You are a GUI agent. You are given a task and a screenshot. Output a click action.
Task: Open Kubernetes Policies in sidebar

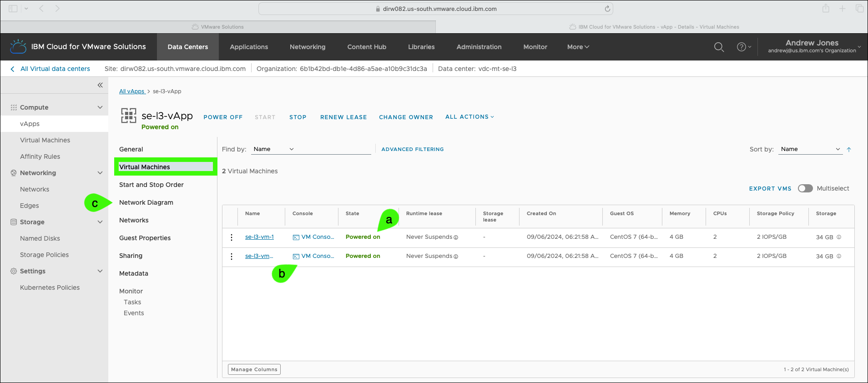pos(50,287)
